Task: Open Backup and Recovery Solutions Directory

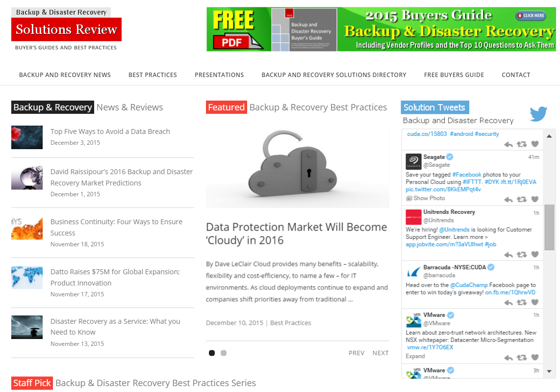Action: 333,75
